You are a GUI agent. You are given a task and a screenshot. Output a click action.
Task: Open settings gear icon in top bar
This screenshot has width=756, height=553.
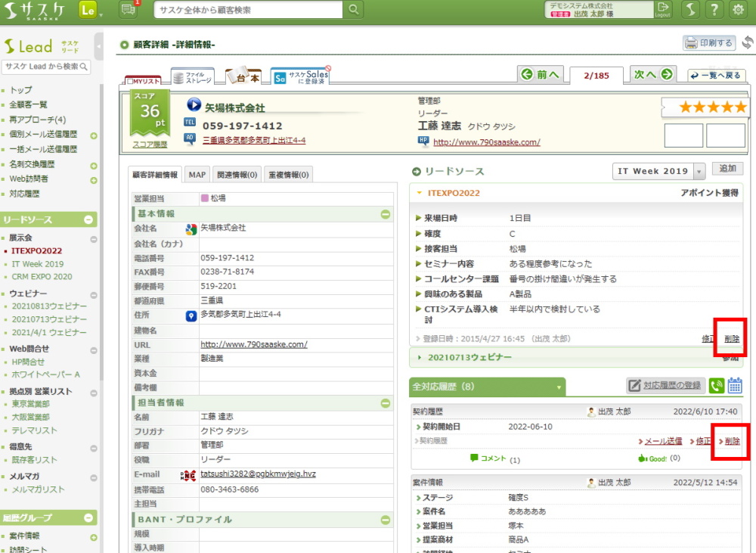[x=738, y=10]
